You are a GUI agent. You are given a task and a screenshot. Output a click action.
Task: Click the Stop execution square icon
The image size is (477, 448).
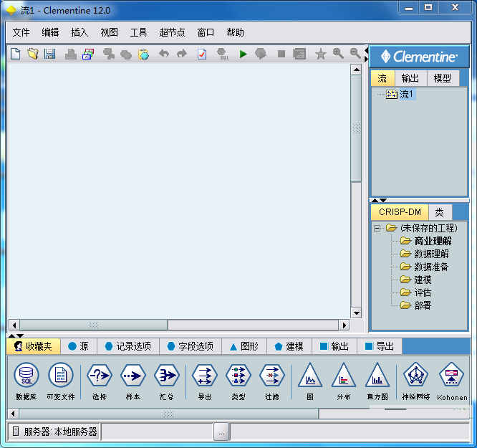[281, 54]
